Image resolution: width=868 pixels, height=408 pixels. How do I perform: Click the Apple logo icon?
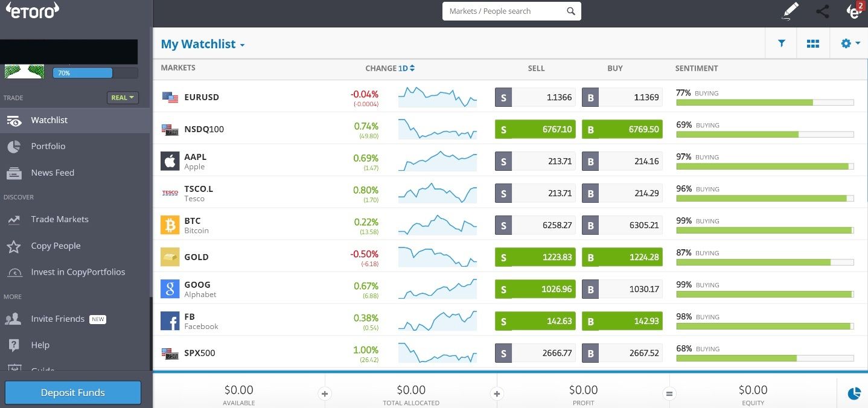click(x=170, y=161)
